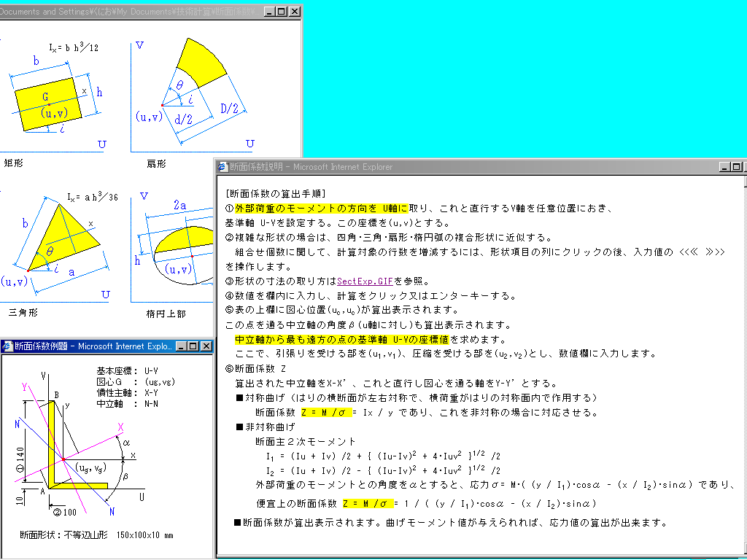Click the yellow fan-shaped 扇形 diagram
The width and height of the screenshot is (747, 560).
click(x=201, y=58)
